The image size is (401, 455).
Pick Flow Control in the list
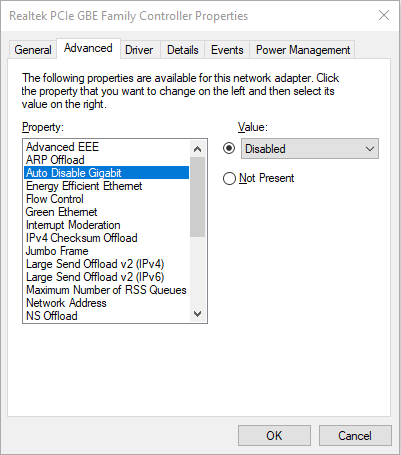pos(107,199)
